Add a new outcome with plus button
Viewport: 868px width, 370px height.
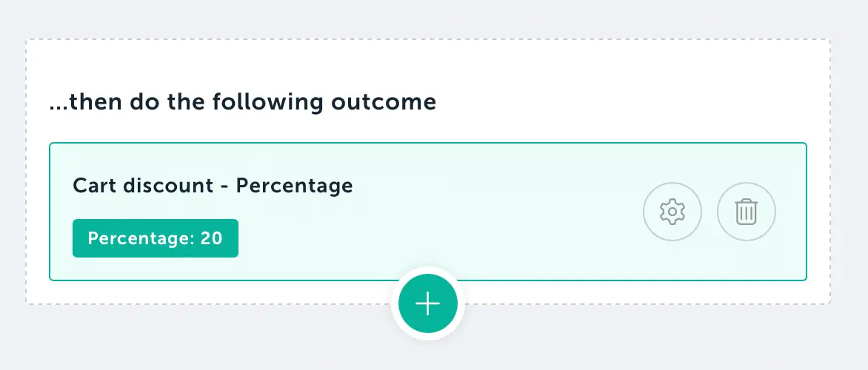click(x=427, y=303)
